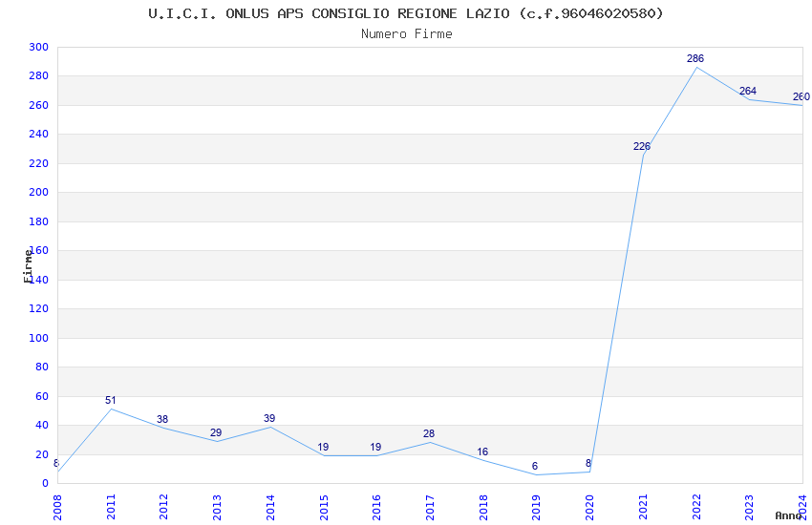
Task: Click the x-axis year 2019
Action: pos(537,507)
